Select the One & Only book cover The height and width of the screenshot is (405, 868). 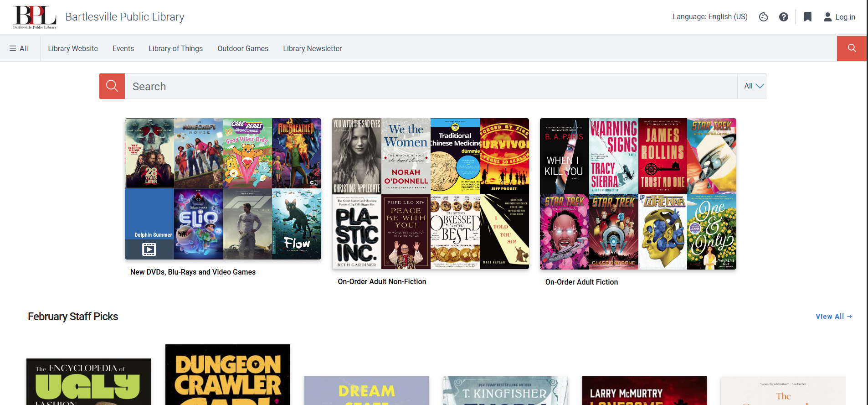click(x=712, y=232)
